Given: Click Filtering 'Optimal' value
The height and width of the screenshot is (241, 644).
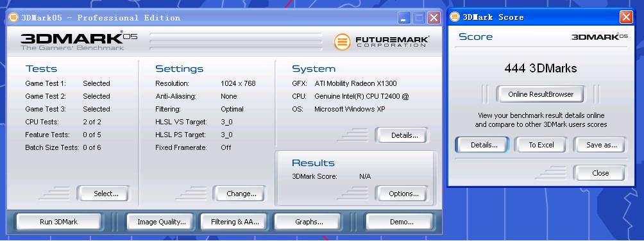Looking at the screenshot, I should point(232,109).
